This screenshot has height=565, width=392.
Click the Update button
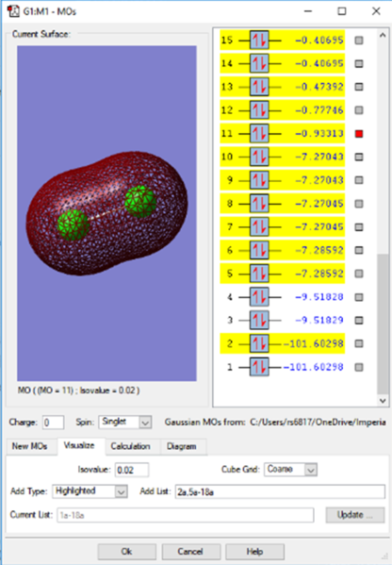pos(355,515)
